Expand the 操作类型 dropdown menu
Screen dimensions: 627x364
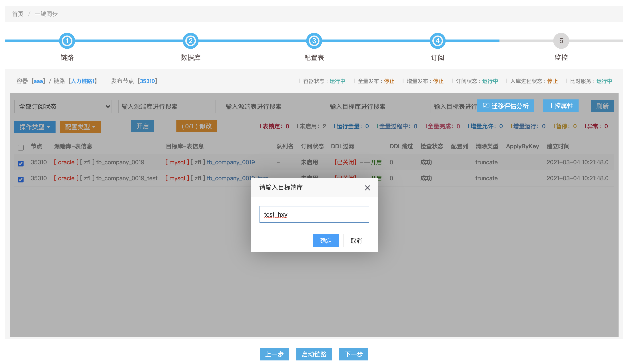pos(35,127)
